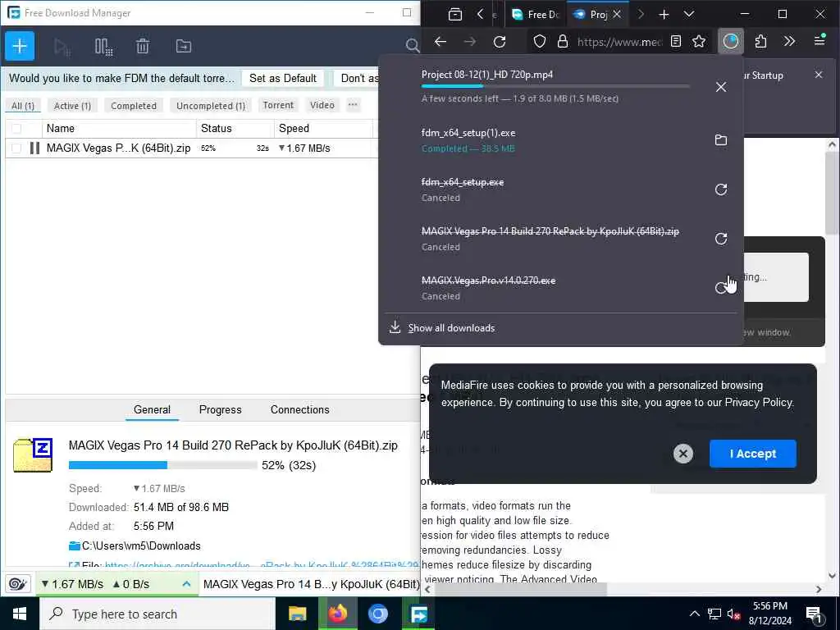
Task: Switch to the General details tab
Action: point(152,410)
